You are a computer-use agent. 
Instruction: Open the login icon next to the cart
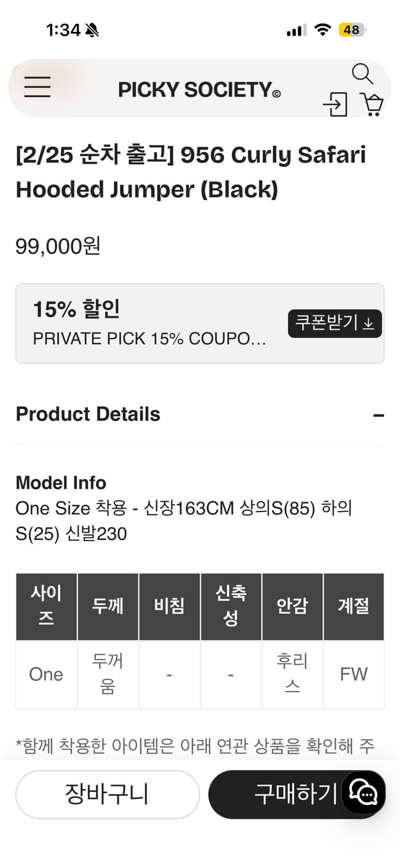coord(336,104)
